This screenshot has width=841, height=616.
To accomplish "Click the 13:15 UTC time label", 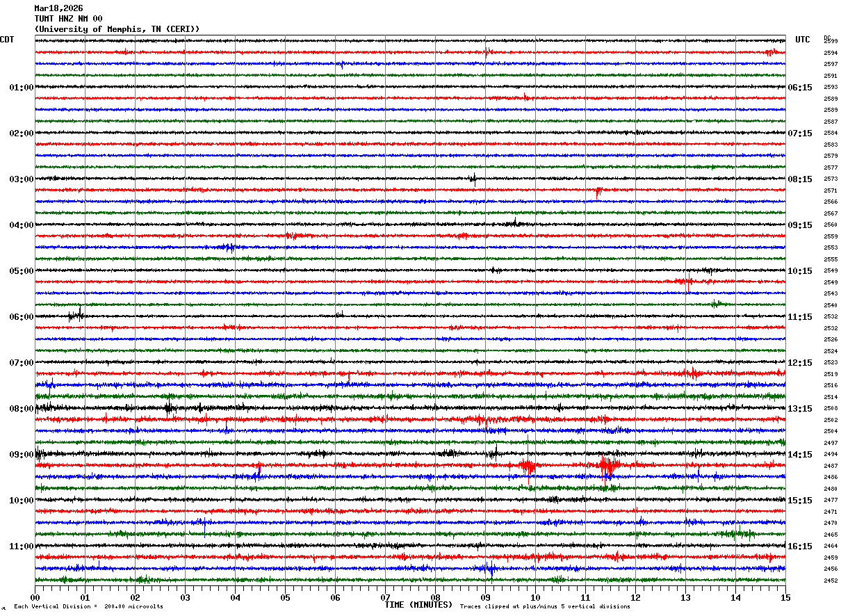I will (800, 409).
